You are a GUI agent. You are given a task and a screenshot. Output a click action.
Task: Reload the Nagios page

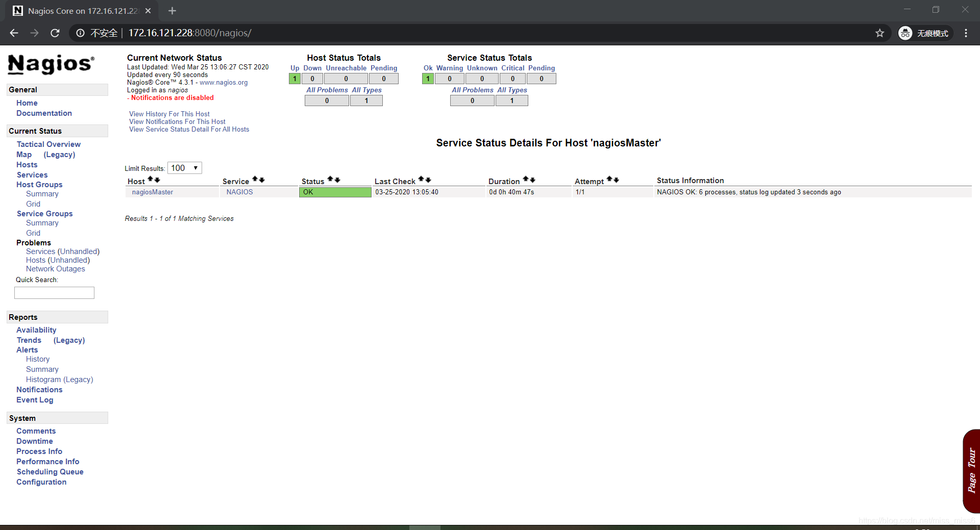pos(55,33)
